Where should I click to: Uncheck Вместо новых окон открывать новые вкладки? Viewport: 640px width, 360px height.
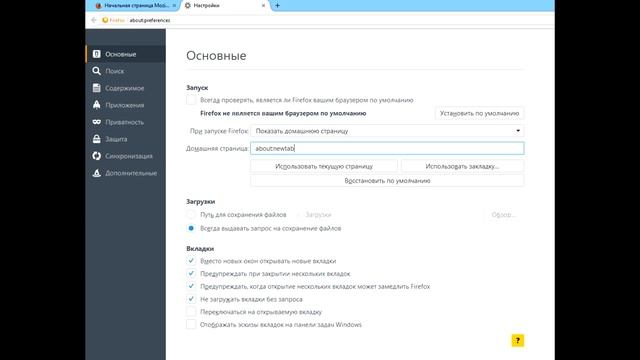coord(191,261)
